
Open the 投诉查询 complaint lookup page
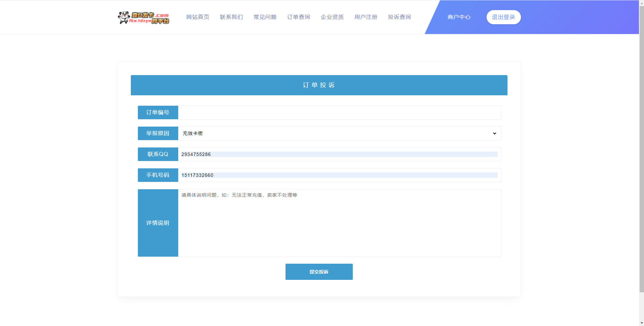coord(400,17)
